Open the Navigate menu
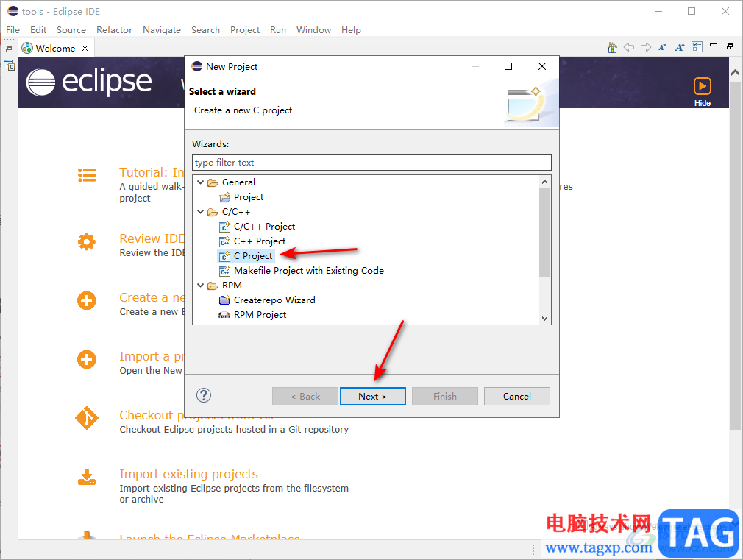Image resolution: width=743 pixels, height=560 pixels. [x=162, y=30]
